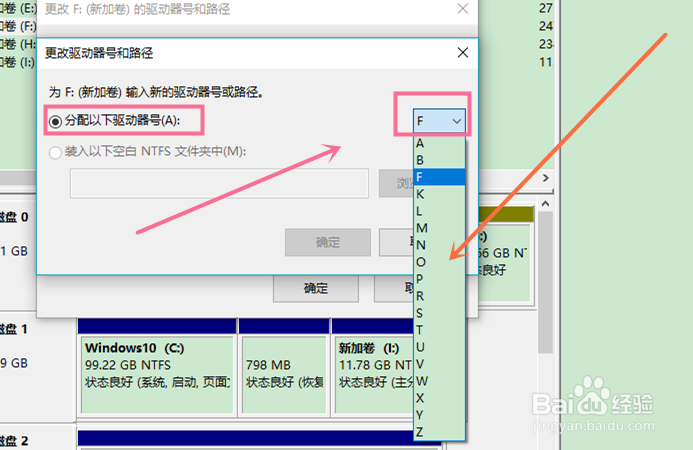Click the NTFS folder path input field
The image size is (693, 450).
pyautogui.click(x=219, y=183)
